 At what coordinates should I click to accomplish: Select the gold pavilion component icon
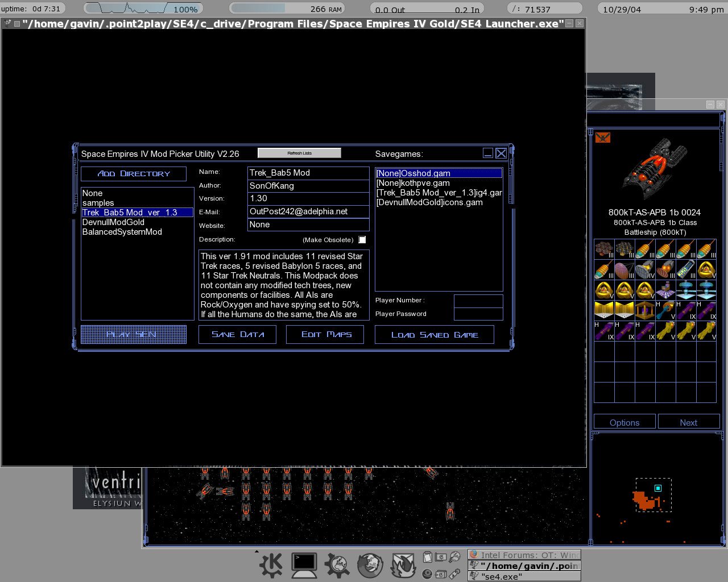coord(644,310)
